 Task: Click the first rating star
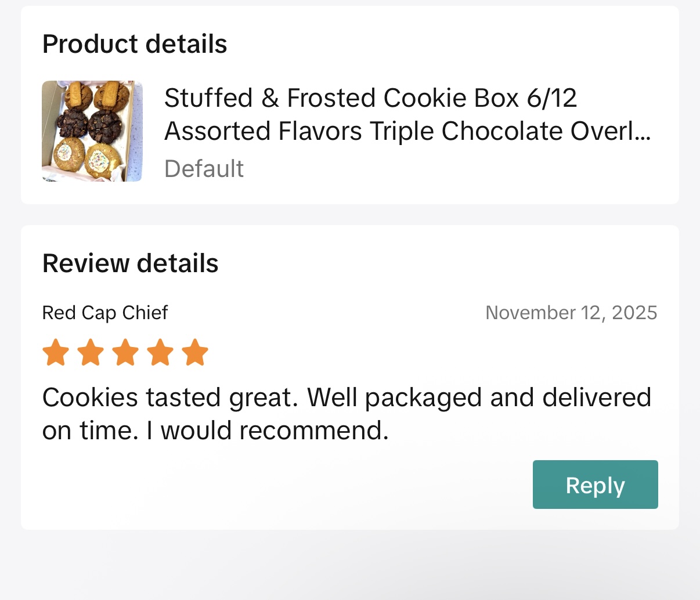click(x=56, y=353)
